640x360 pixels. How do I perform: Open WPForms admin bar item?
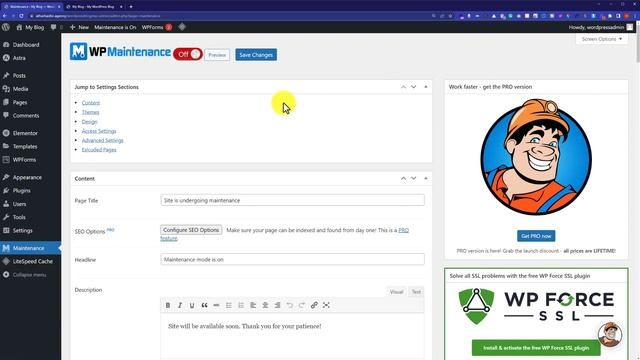pos(157,27)
